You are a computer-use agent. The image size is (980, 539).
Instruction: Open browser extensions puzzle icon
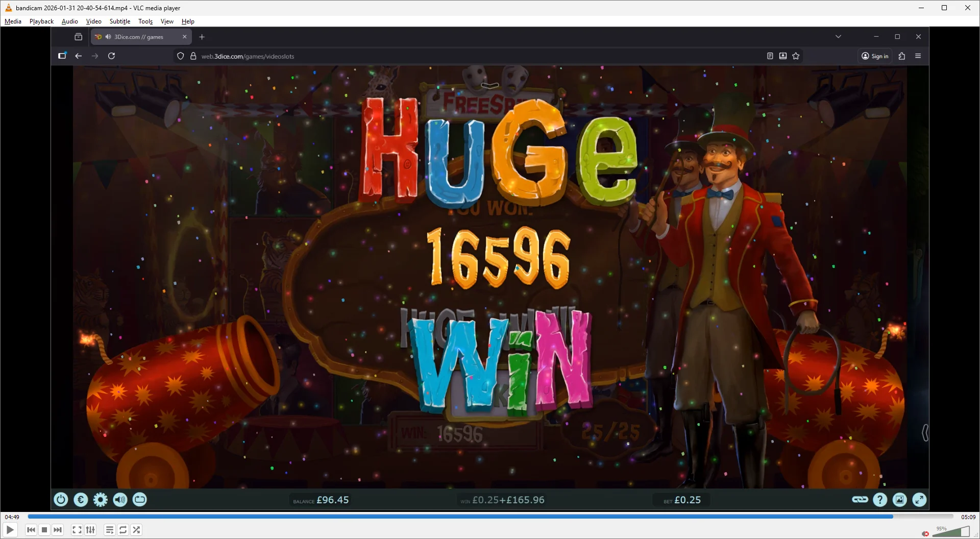tap(902, 56)
